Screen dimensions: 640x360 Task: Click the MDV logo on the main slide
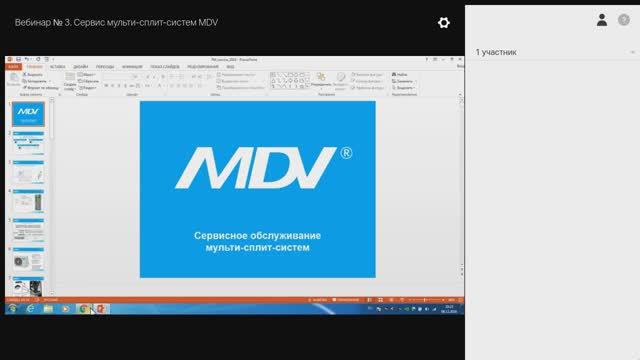264,168
